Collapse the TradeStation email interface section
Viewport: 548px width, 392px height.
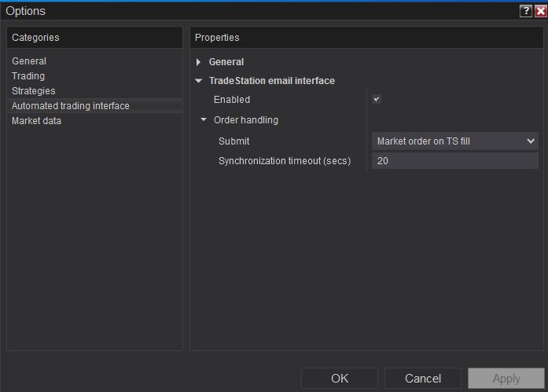[199, 81]
